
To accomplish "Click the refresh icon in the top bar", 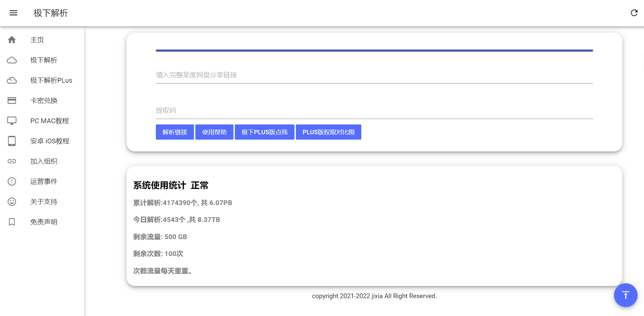I will [634, 13].
